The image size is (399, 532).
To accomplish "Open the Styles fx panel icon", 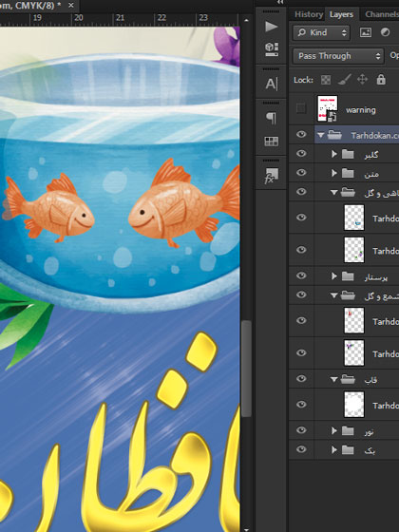I will [x=271, y=176].
